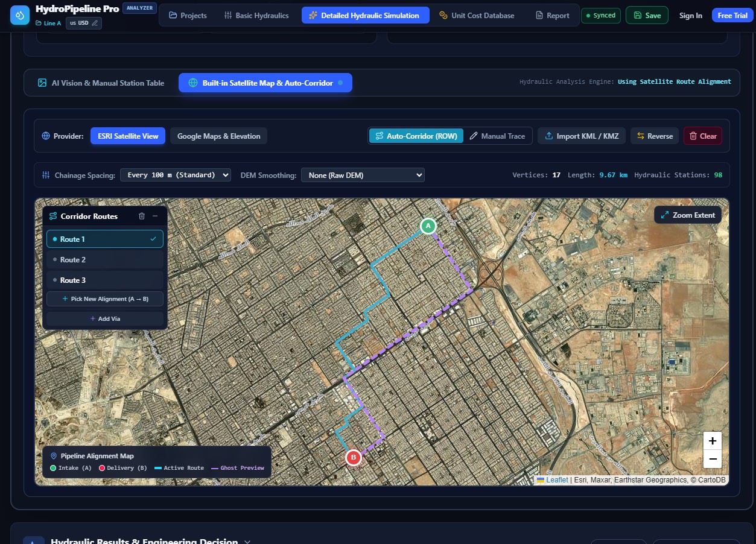The height and width of the screenshot is (544, 756).
Task: Open Detailed Hydraulic Simulation tab
Action: pos(365,16)
